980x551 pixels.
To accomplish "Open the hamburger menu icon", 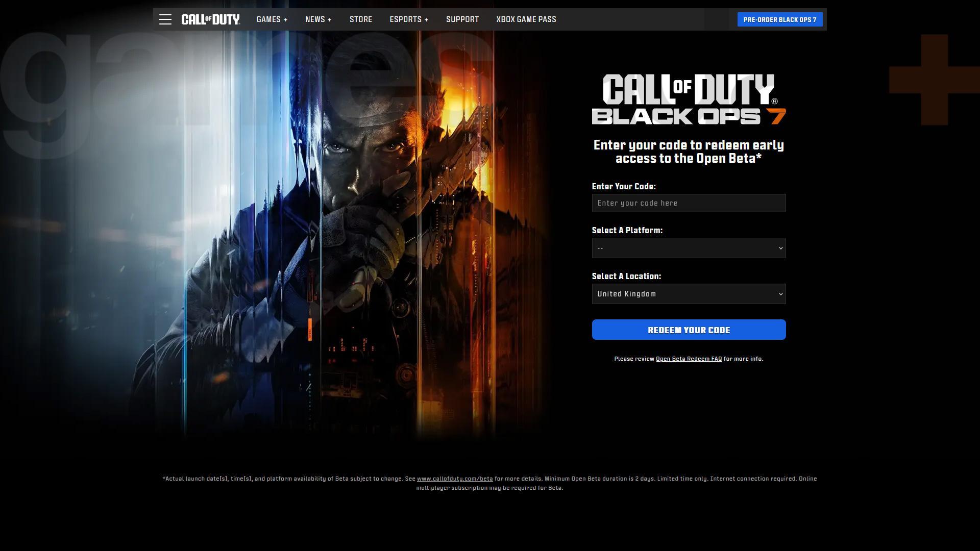I will 165,19.
